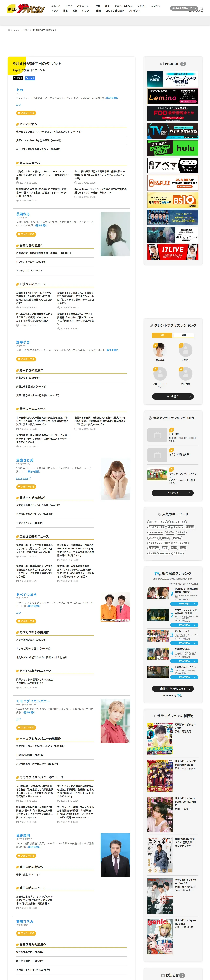Click the BSよしもと banner
Screen dimensions: 210x980
pos(173,183)
